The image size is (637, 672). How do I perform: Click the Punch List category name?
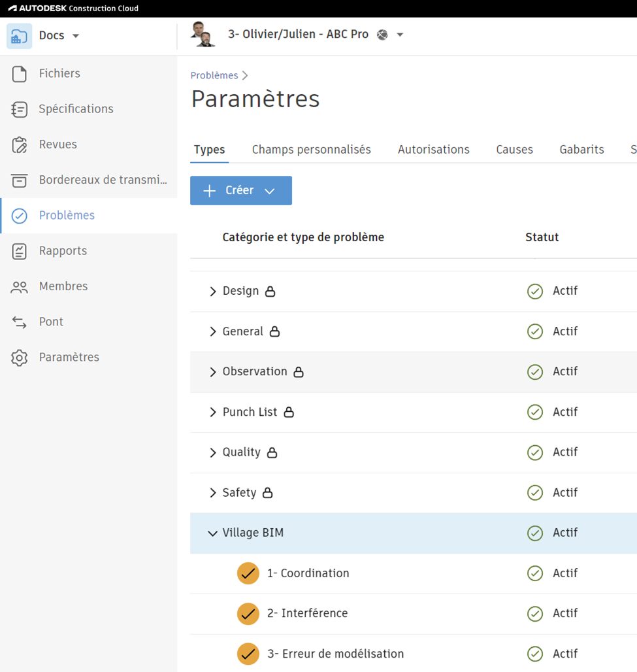(x=250, y=412)
